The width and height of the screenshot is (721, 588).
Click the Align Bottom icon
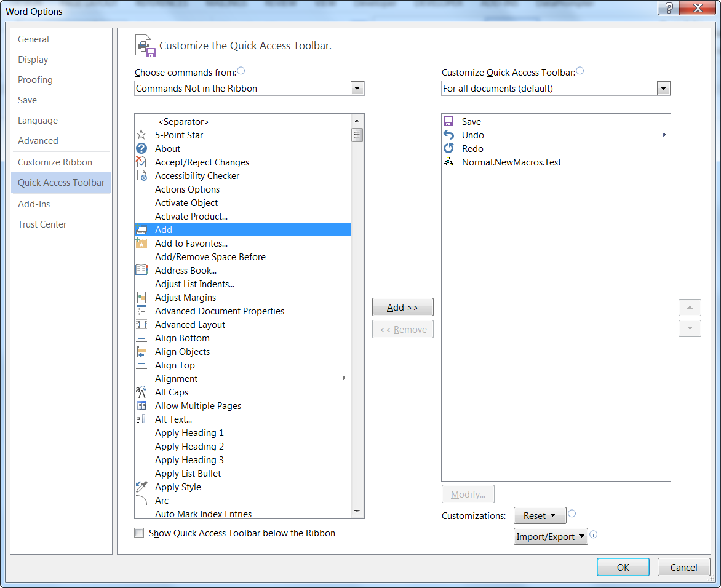click(x=141, y=338)
